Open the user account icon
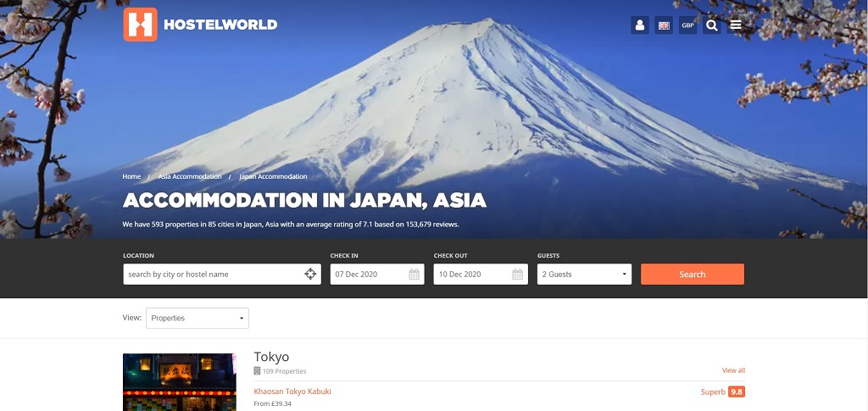Image resolution: width=868 pixels, height=411 pixels. [x=640, y=25]
